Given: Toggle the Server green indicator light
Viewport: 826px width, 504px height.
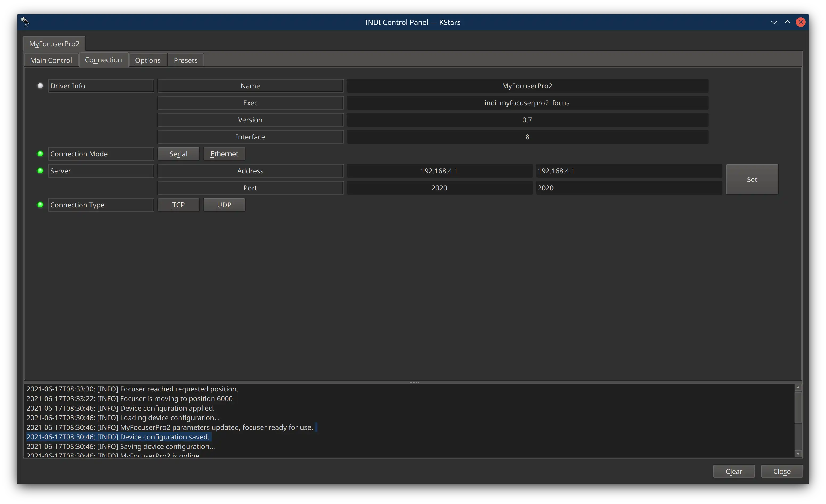Looking at the screenshot, I should tap(40, 171).
